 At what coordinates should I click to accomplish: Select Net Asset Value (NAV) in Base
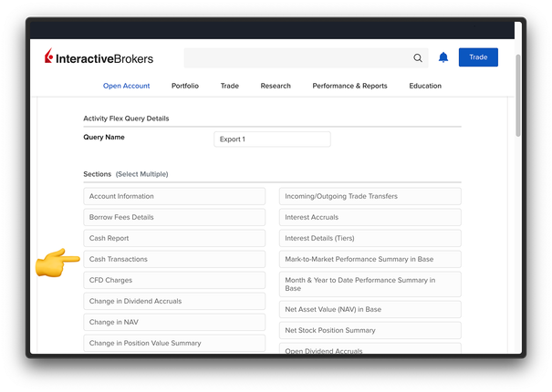click(x=370, y=309)
